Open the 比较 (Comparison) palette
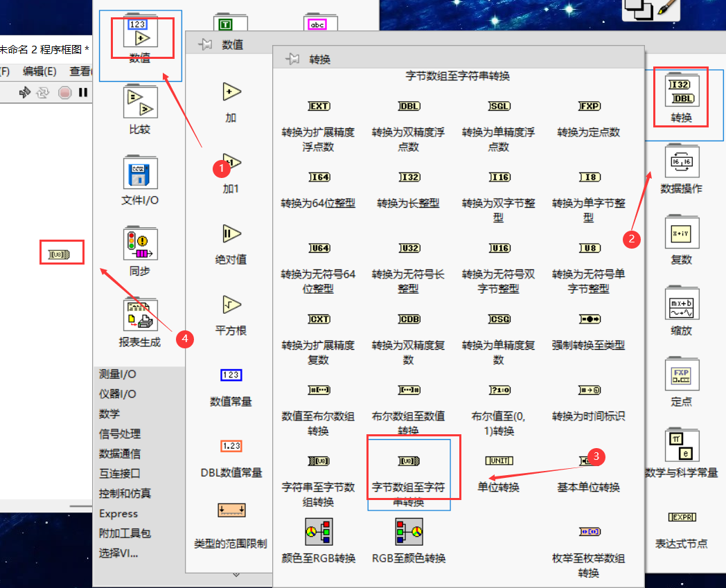This screenshot has width=726, height=588. point(141,102)
